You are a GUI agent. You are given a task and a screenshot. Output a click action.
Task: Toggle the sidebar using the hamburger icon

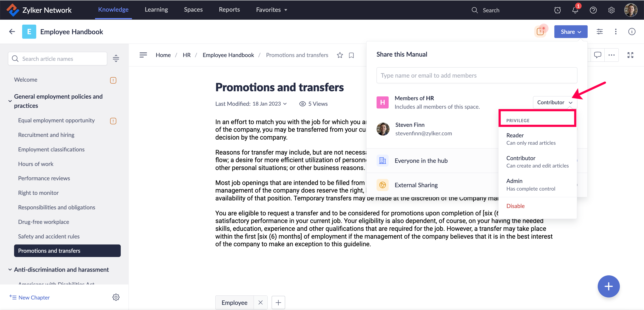pos(143,55)
